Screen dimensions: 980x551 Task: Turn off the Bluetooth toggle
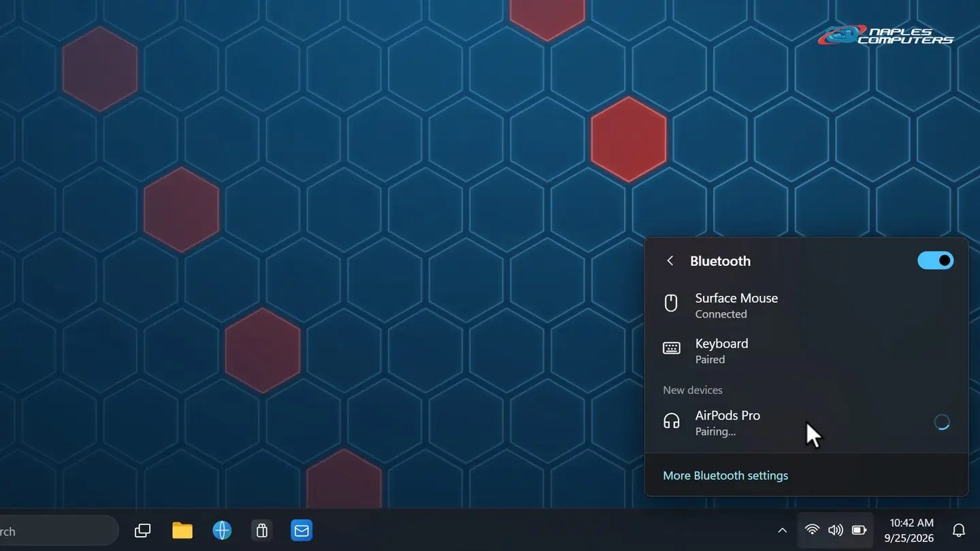pos(935,261)
